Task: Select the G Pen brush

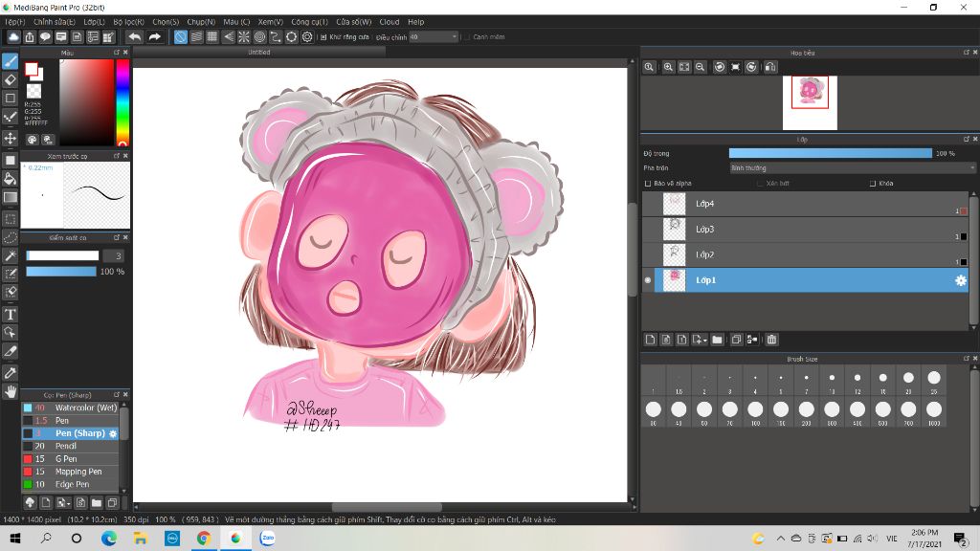Action: tap(71, 458)
